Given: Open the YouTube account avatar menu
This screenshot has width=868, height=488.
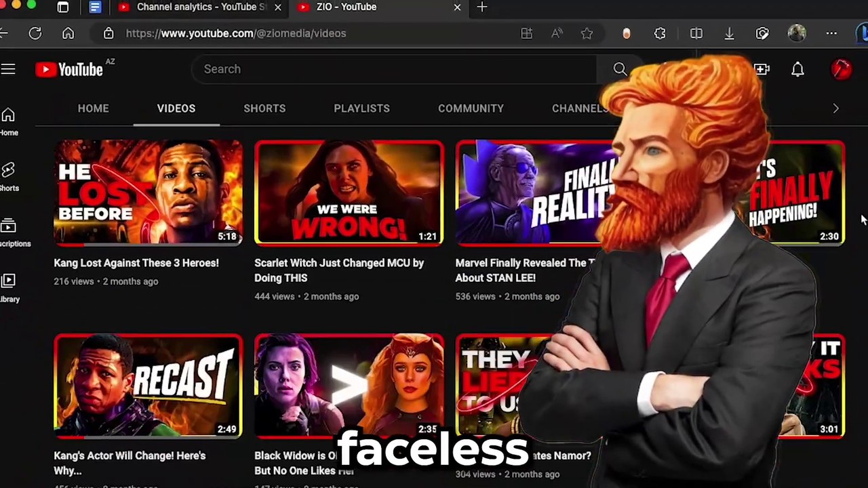Looking at the screenshot, I should coord(842,69).
